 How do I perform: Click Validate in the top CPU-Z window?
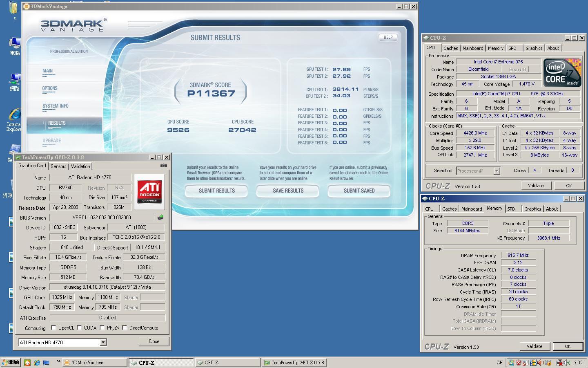click(x=536, y=186)
